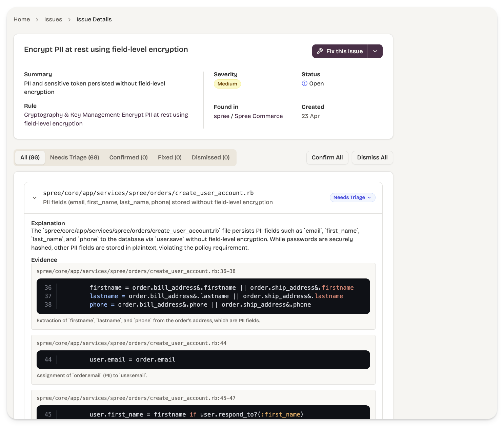Viewport: 504px width, 426px height.
Task: Open the Fix this issue dropdown arrow
Action: 375,51
